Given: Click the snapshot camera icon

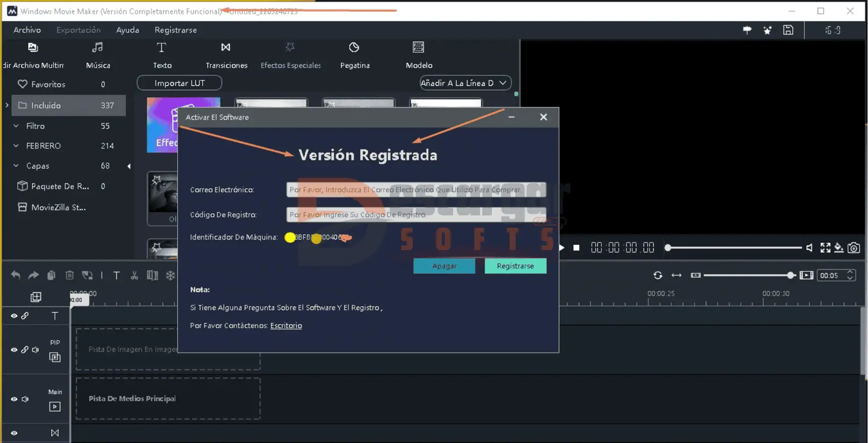Looking at the screenshot, I should [x=853, y=248].
